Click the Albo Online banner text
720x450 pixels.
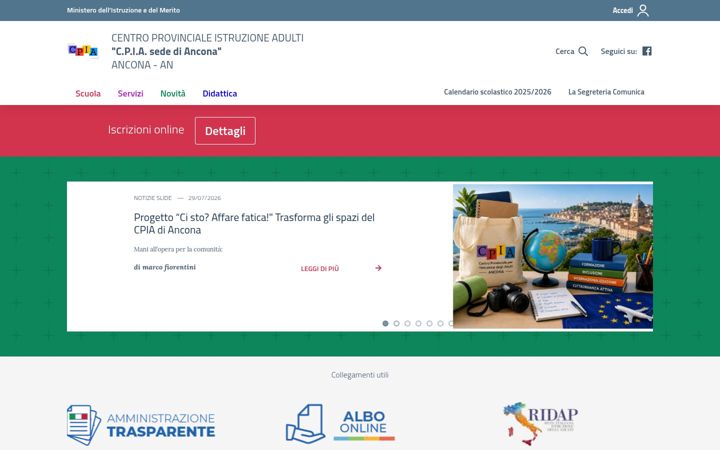coord(363,422)
